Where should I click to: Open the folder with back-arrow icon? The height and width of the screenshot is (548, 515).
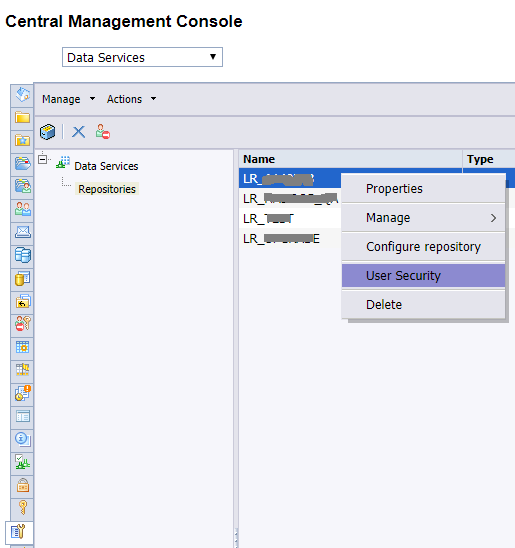click(22, 301)
